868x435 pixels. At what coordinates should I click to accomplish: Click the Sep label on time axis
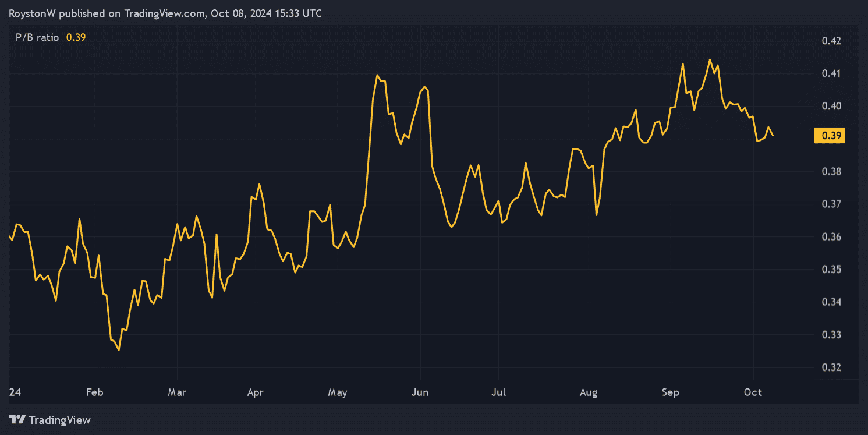pos(671,392)
